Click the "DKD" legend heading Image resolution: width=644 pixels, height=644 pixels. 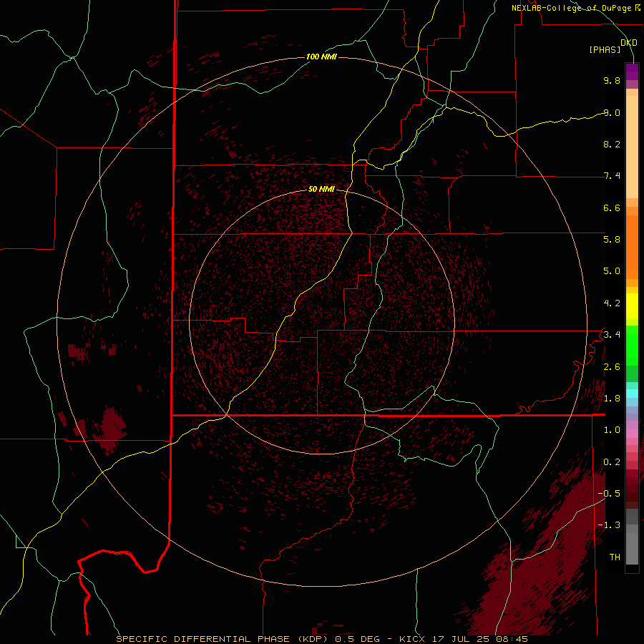coord(629,42)
